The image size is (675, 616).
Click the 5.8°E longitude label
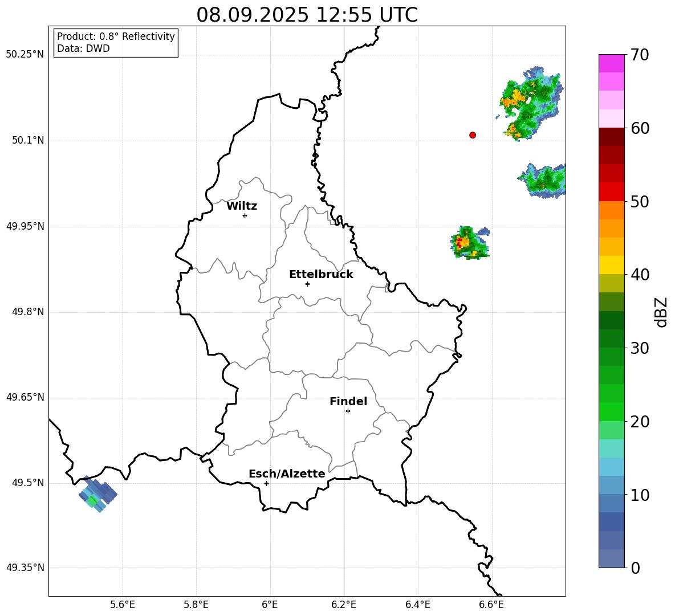[x=196, y=605]
